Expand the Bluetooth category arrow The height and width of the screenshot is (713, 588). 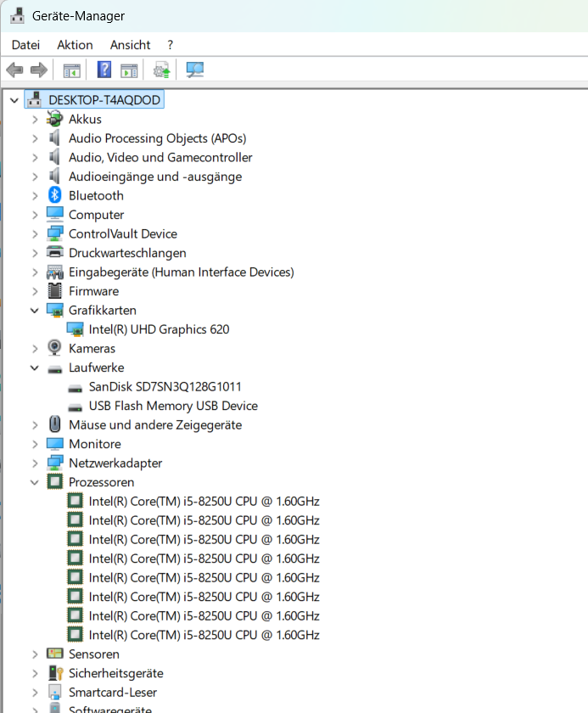click(35, 196)
